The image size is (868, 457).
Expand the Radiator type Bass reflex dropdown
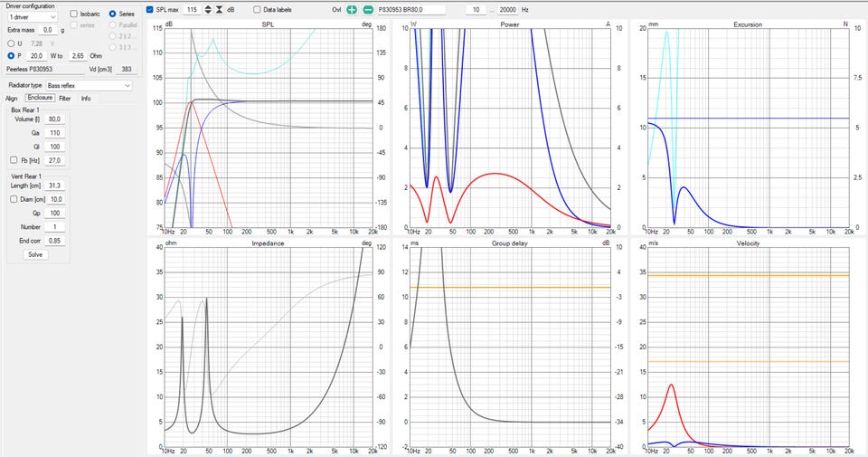click(x=89, y=85)
